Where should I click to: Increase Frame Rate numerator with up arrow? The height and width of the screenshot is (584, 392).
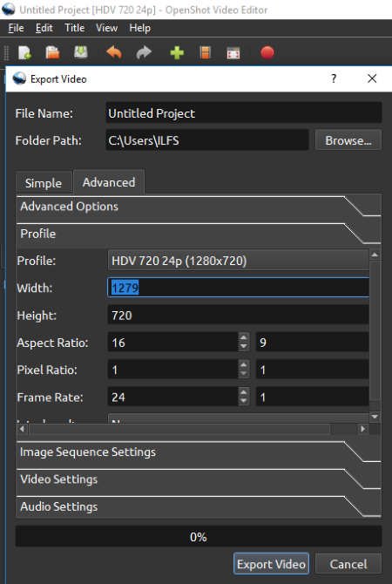click(243, 392)
